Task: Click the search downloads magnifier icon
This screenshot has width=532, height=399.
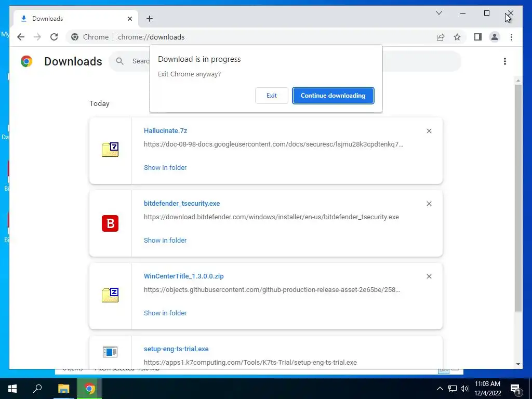Action: coord(119,61)
